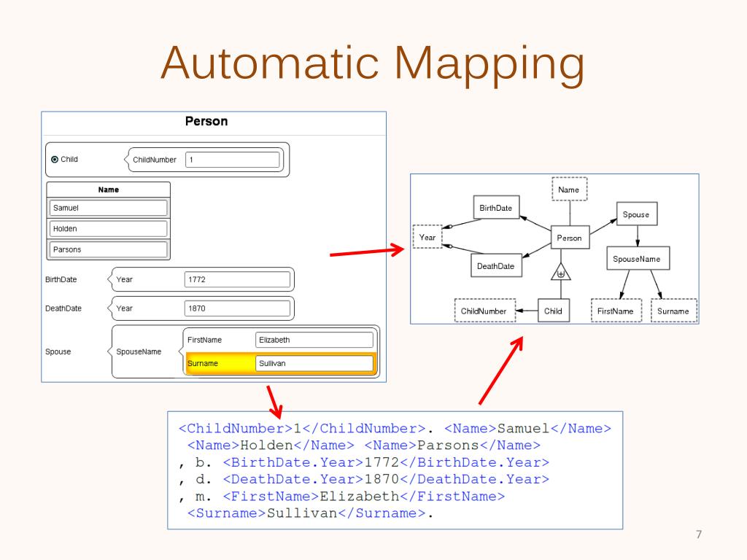Click the slide page number 7
Viewport: 747px width, 560px height.
pos(699,534)
